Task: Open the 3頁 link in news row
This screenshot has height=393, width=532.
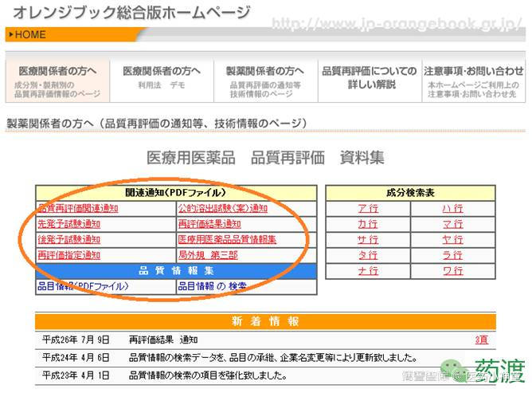Action: 482,340
